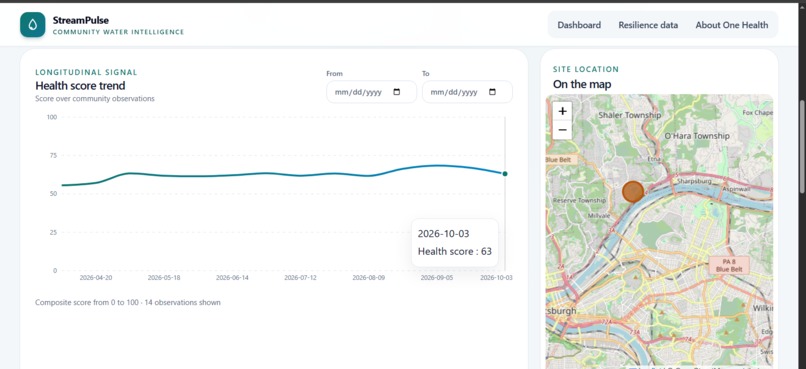Viewport: 806px width, 369px height.
Task: Click 'Score over community observations' subtitle
Action: [95, 98]
